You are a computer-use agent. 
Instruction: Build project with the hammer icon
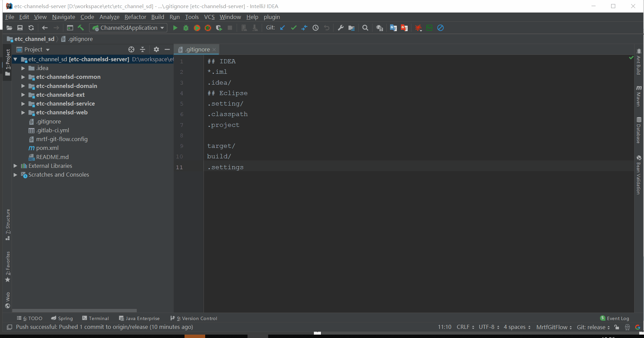[x=81, y=28]
